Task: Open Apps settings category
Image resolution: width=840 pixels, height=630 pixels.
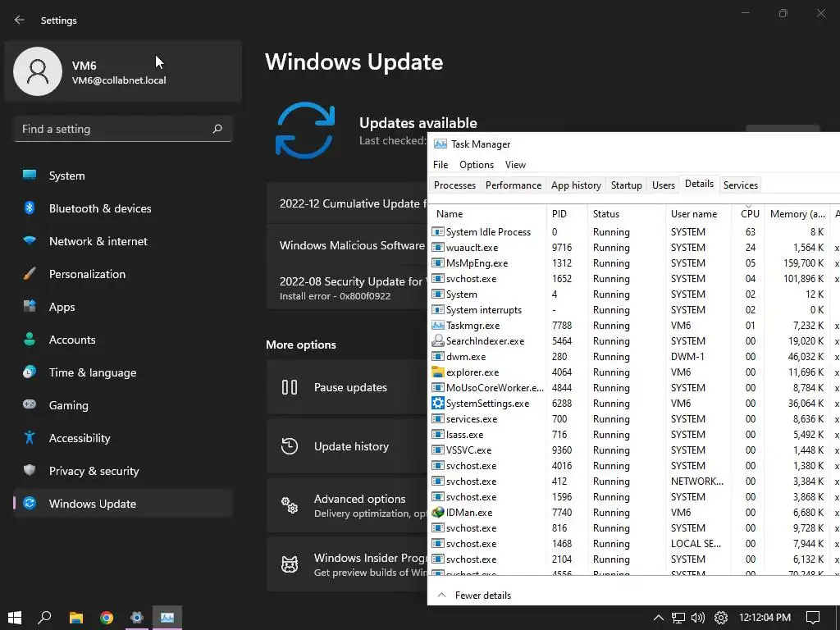Action: pos(123,307)
